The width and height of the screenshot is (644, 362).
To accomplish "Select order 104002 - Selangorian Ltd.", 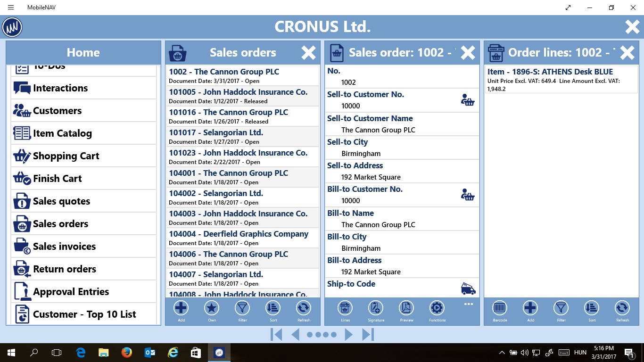I will click(x=243, y=197).
